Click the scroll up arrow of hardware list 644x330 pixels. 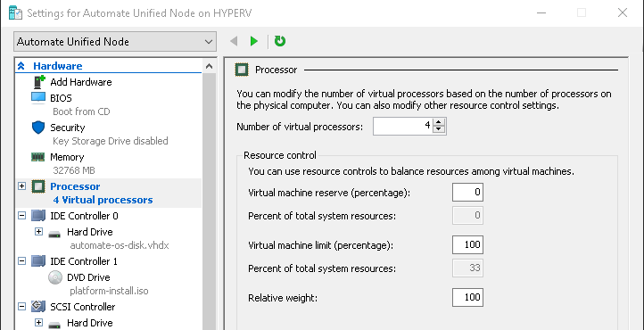point(209,66)
